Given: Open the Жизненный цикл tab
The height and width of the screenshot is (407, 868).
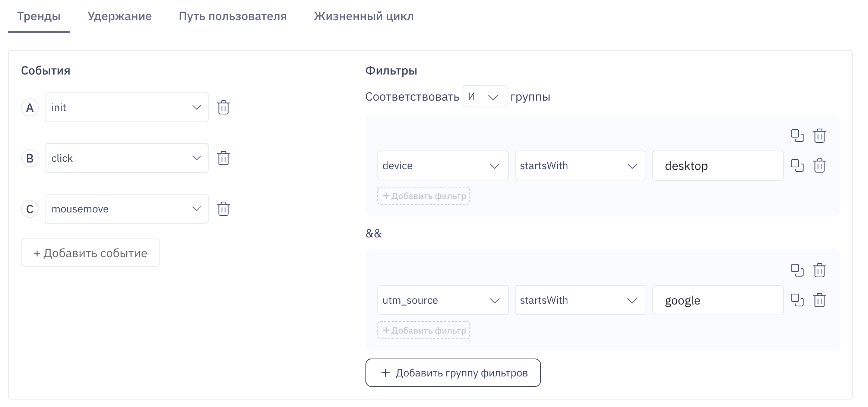Looking at the screenshot, I should pyautogui.click(x=364, y=16).
